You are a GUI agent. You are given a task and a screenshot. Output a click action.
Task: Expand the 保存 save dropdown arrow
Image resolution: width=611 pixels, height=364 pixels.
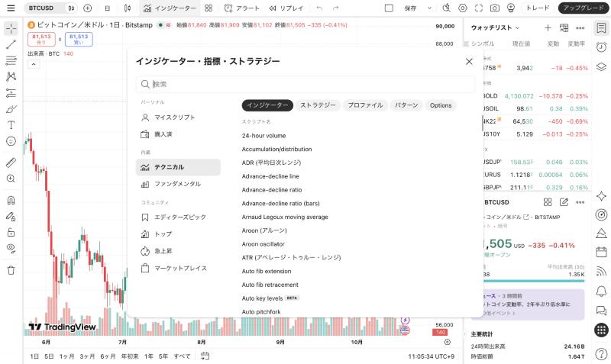(429, 8)
